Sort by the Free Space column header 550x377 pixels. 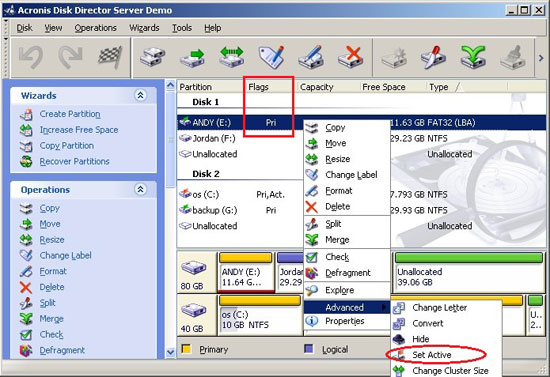tap(393, 87)
